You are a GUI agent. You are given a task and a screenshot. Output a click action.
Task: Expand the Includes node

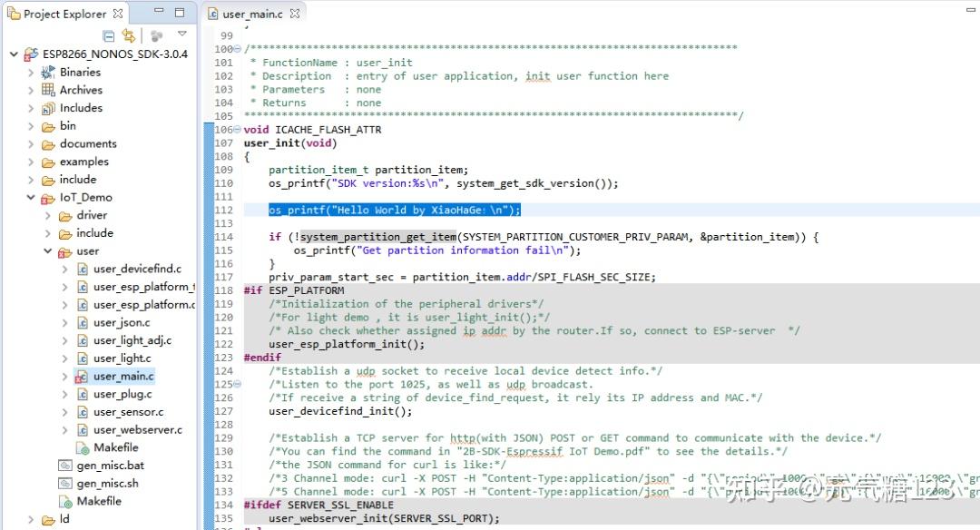(x=31, y=108)
